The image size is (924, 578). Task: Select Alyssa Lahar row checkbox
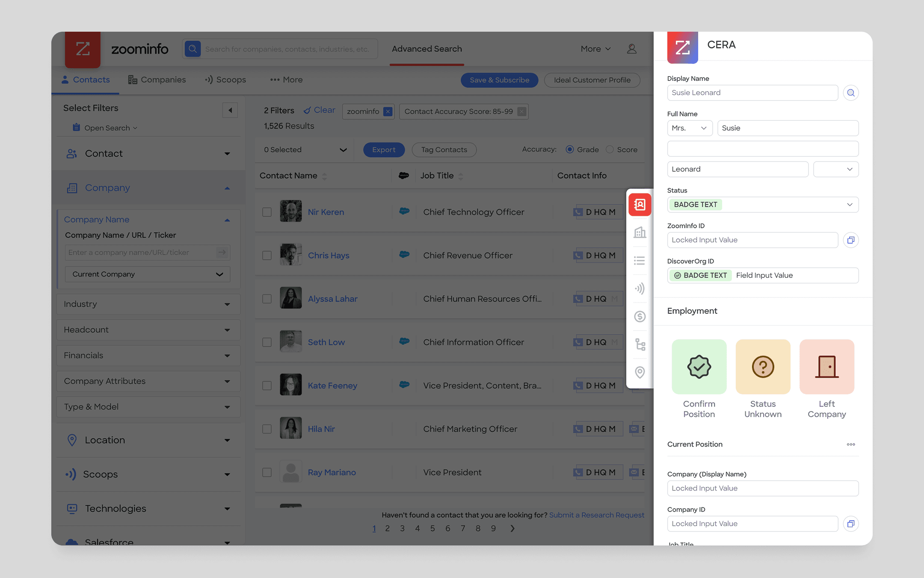pos(267,299)
